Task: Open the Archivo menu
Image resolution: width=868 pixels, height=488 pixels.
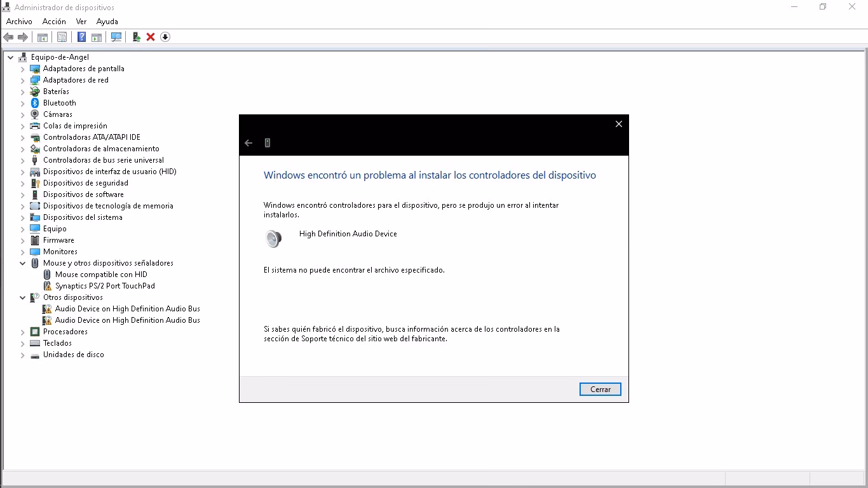Action: click(x=19, y=22)
